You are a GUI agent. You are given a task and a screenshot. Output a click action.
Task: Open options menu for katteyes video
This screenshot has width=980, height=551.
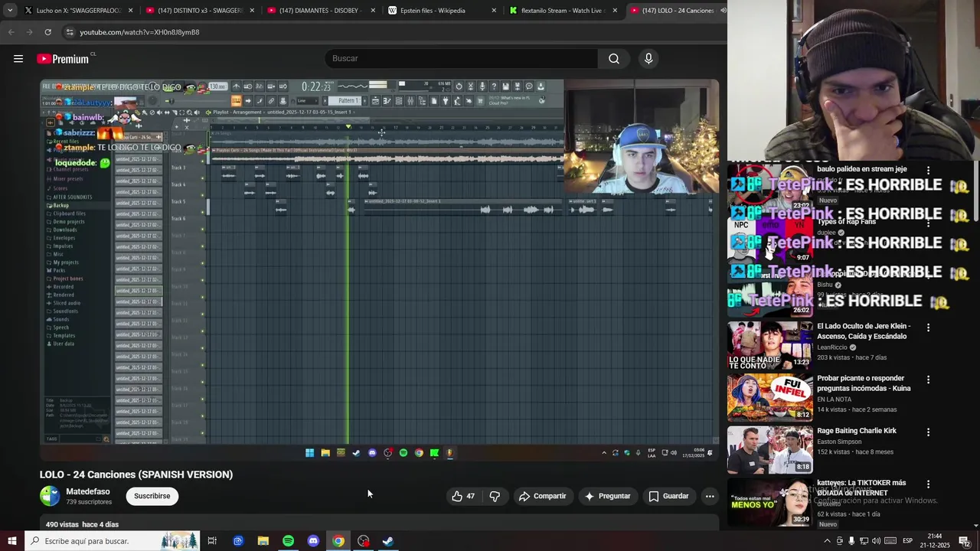(928, 484)
